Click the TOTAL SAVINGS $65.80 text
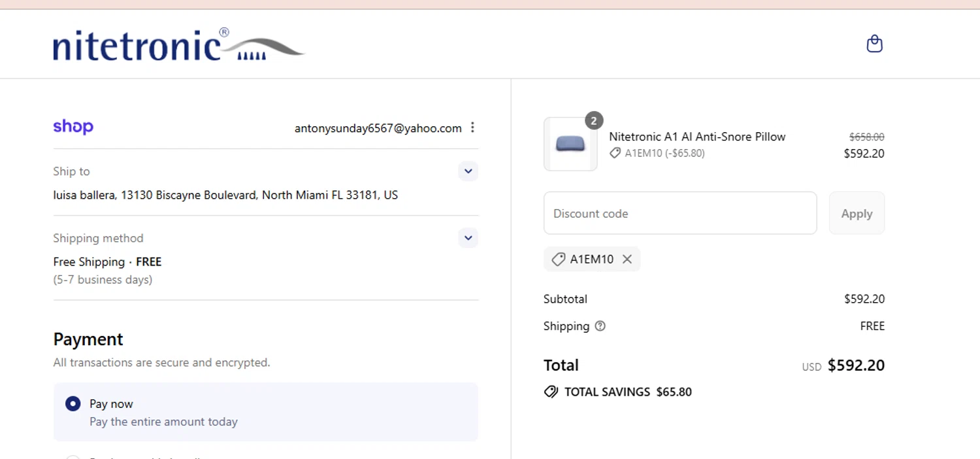The image size is (980, 459). [628, 392]
